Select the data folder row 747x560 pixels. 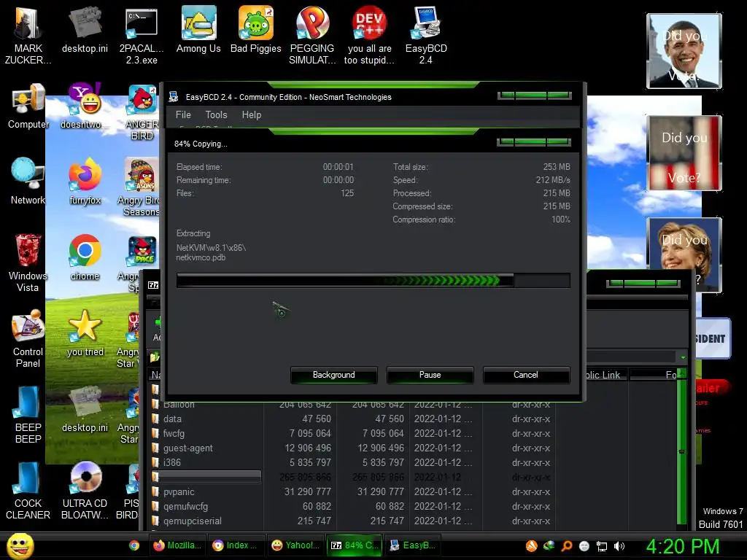351,419
